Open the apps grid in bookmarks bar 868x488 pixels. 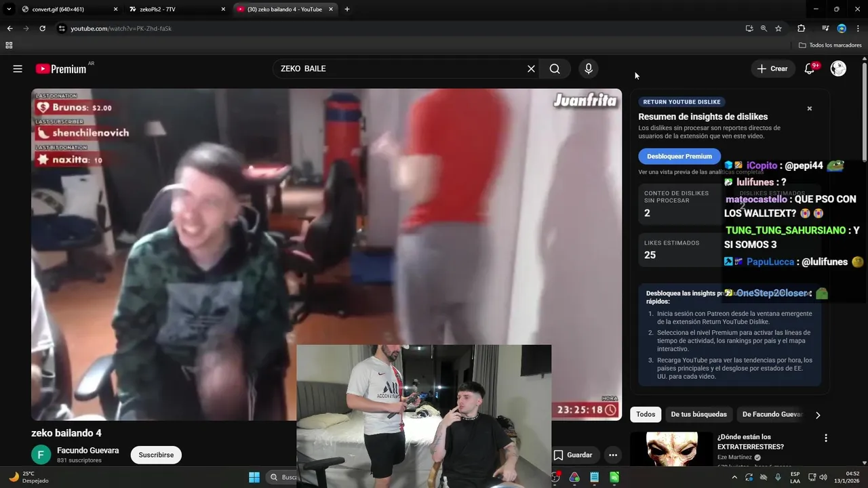pyautogui.click(x=9, y=45)
